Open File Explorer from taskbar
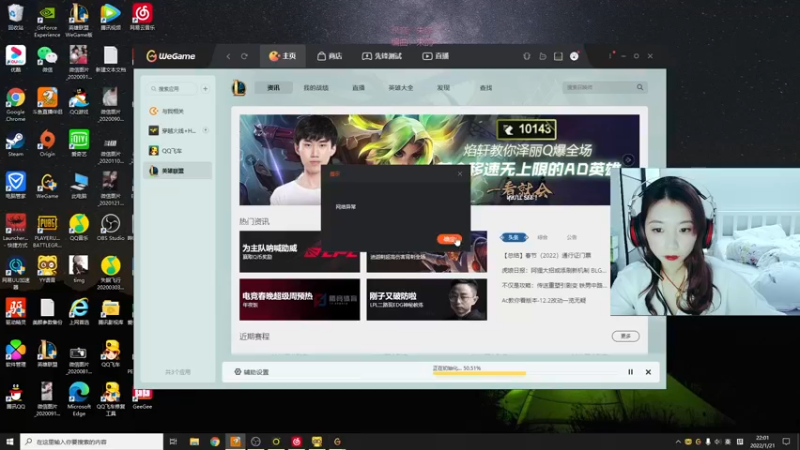The image size is (800, 450). (x=194, y=441)
